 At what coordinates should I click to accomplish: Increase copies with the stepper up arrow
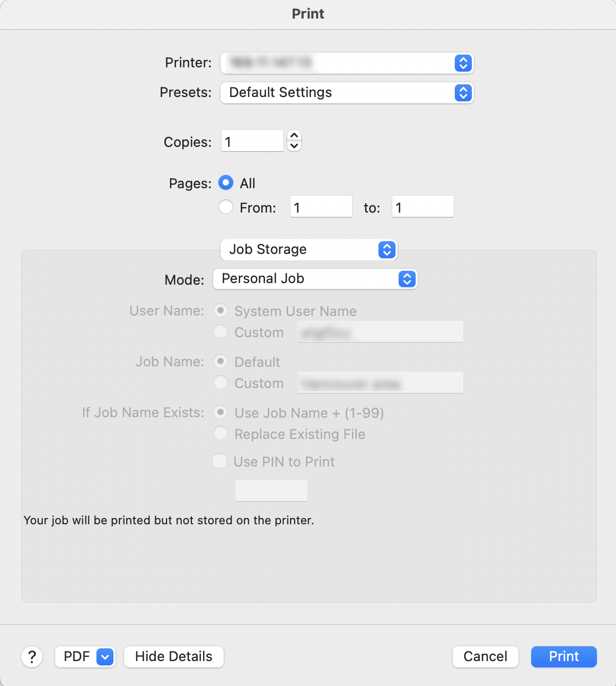coord(294,136)
